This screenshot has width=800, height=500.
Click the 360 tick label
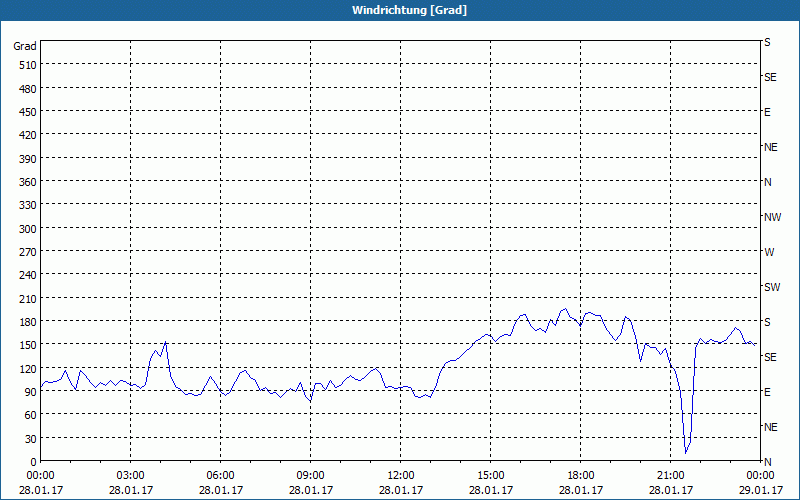coord(28,182)
